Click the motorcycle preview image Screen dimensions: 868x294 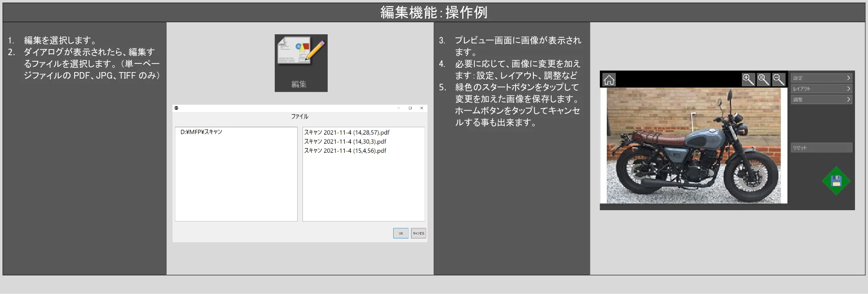[694, 145]
